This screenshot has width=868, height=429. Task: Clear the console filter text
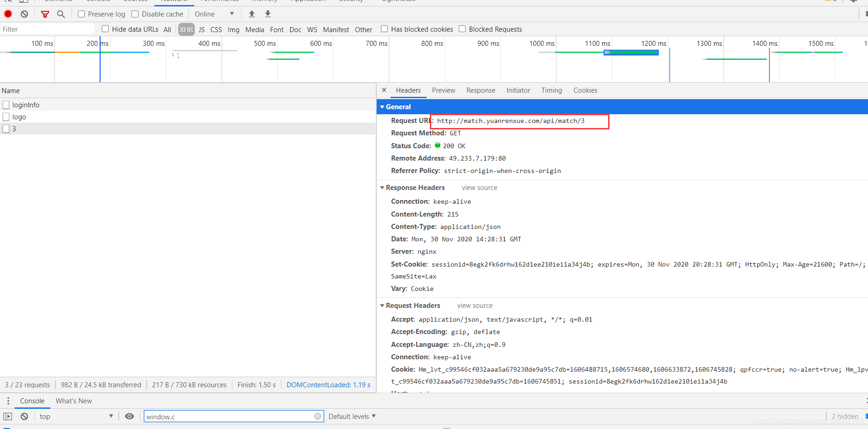coord(318,416)
